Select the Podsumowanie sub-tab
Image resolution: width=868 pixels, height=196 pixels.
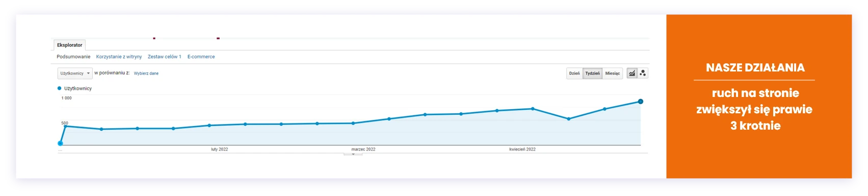[x=73, y=57]
